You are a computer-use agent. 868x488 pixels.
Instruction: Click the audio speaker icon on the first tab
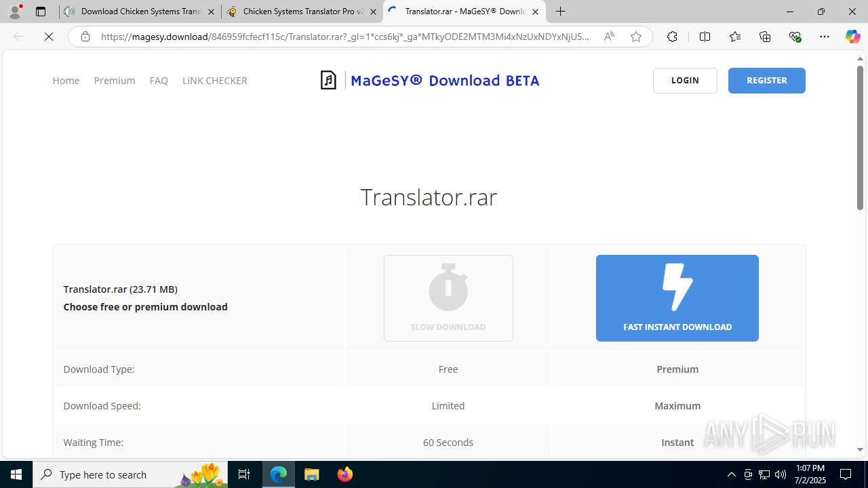69,12
